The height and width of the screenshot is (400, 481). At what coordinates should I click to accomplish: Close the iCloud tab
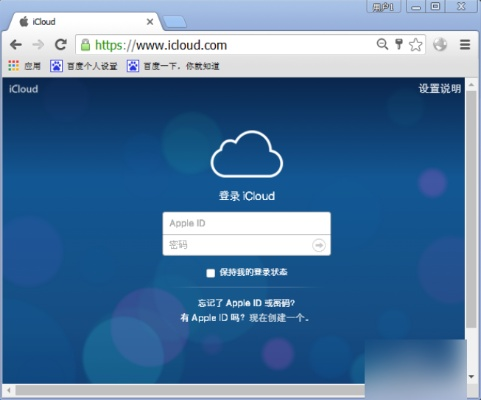(150, 22)
